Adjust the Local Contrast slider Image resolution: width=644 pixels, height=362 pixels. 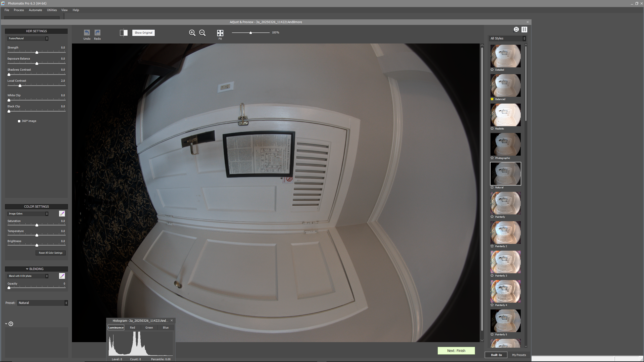point(20,85)
